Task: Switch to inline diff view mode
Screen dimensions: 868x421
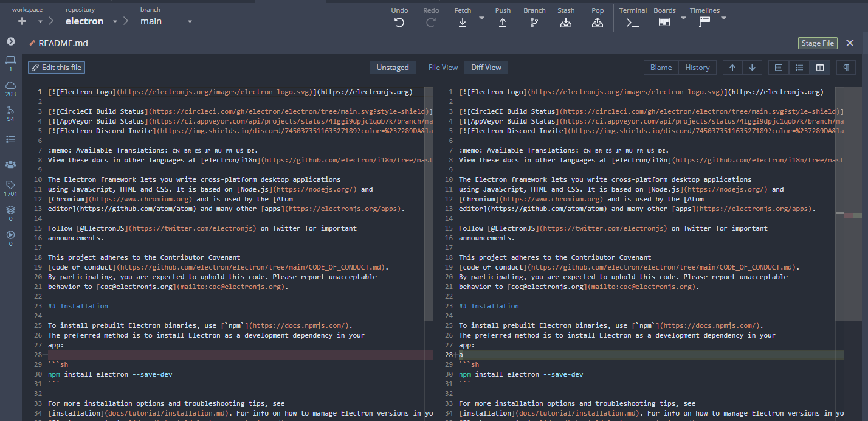Action: coord(799,68)
